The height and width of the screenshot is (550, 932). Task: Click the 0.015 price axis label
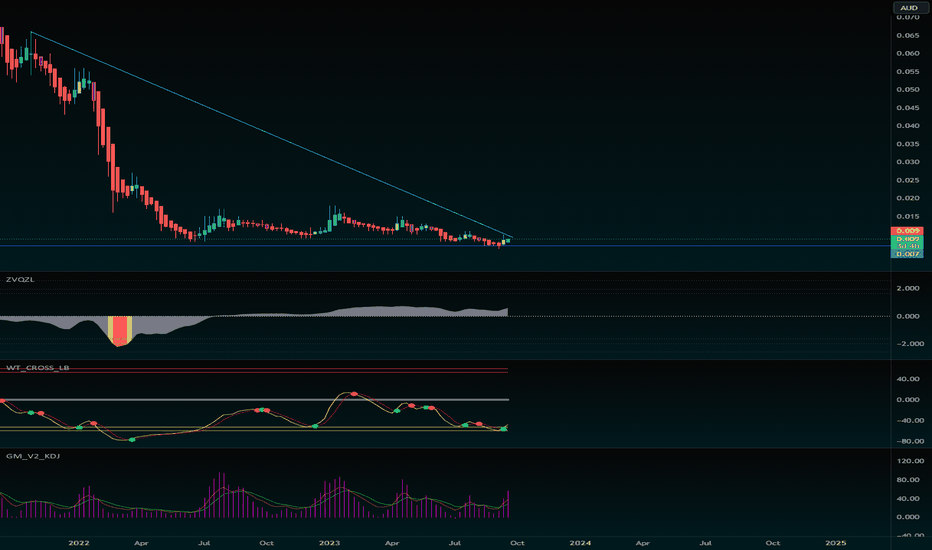pos(908,216)
